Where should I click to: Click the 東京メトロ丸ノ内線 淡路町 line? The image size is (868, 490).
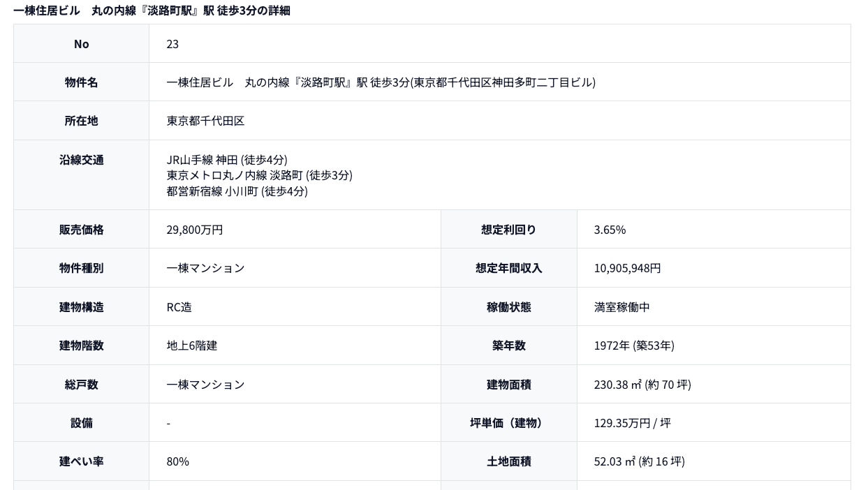point(259,175)
